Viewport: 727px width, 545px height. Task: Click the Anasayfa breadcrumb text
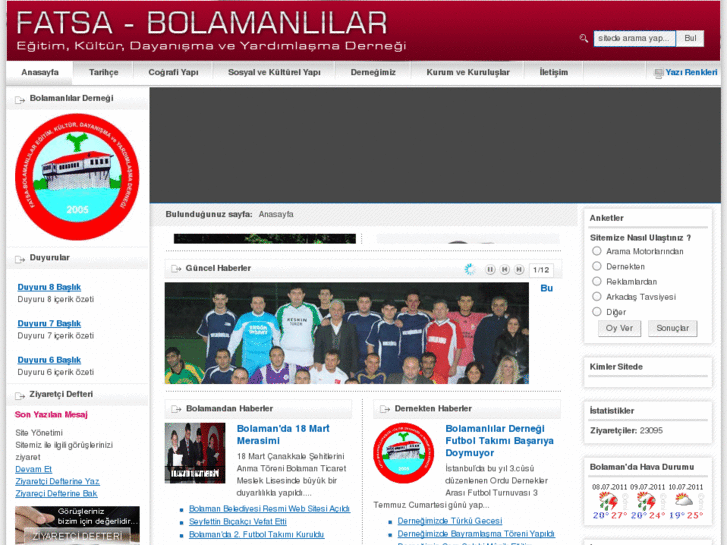tap(276, 214)
